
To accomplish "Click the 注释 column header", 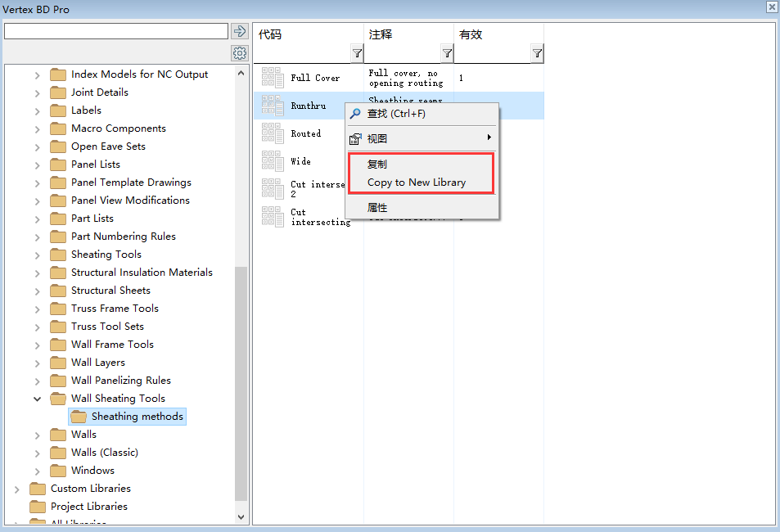I will click(381, 34).
